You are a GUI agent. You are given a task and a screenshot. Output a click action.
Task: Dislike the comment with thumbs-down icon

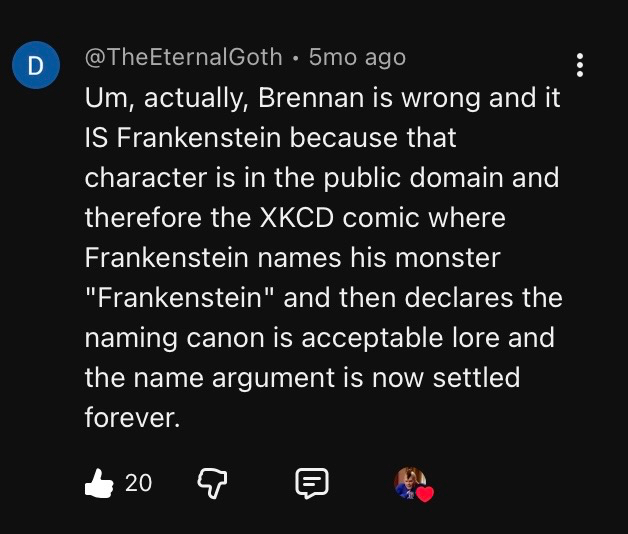[x=210, y=483]
